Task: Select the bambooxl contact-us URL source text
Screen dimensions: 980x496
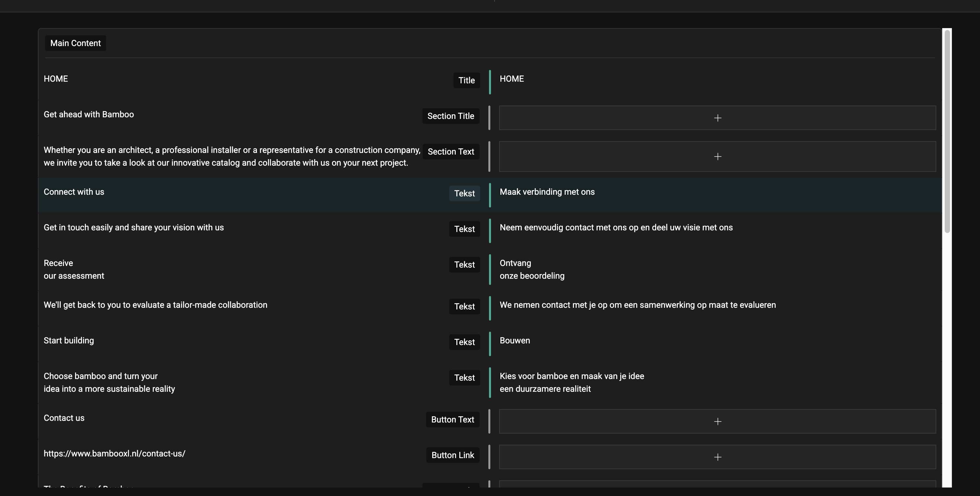Action: 114,454
